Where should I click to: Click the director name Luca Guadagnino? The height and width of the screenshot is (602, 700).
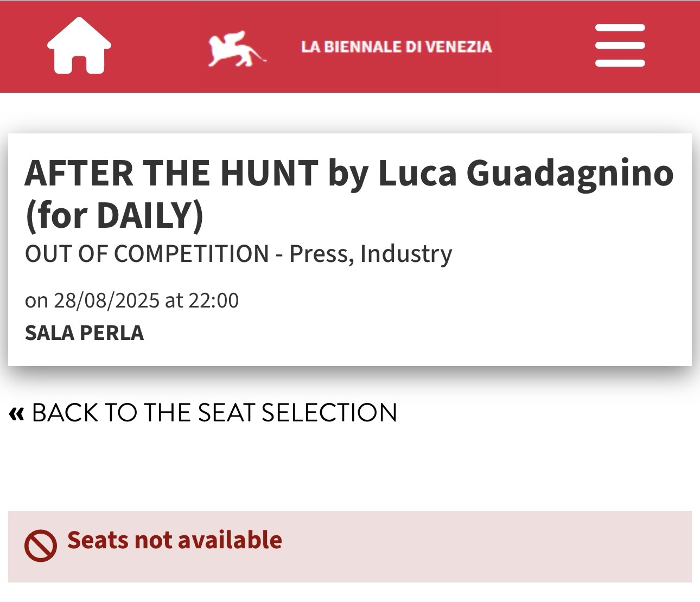[x=525, y=174]
